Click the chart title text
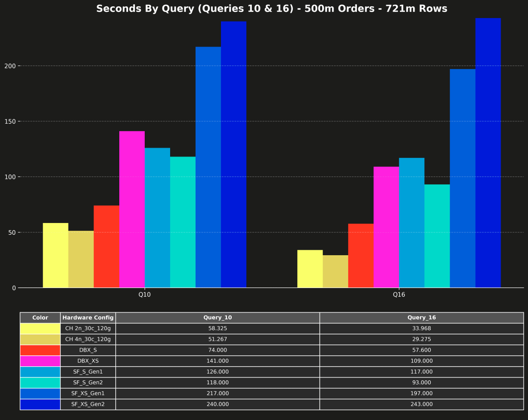The image size is (528, 420). (x=272, y=8)
